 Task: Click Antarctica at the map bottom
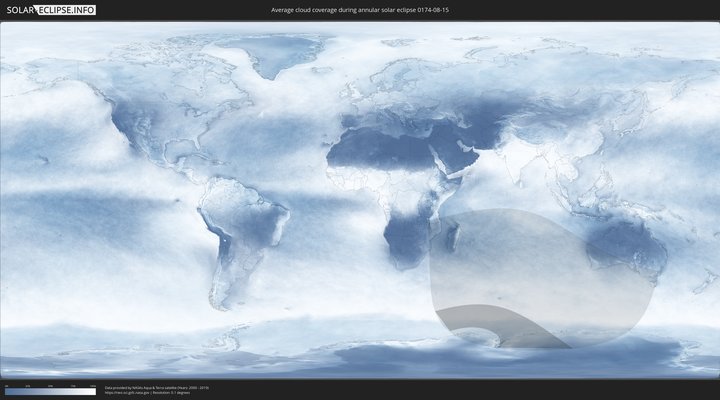400,362
